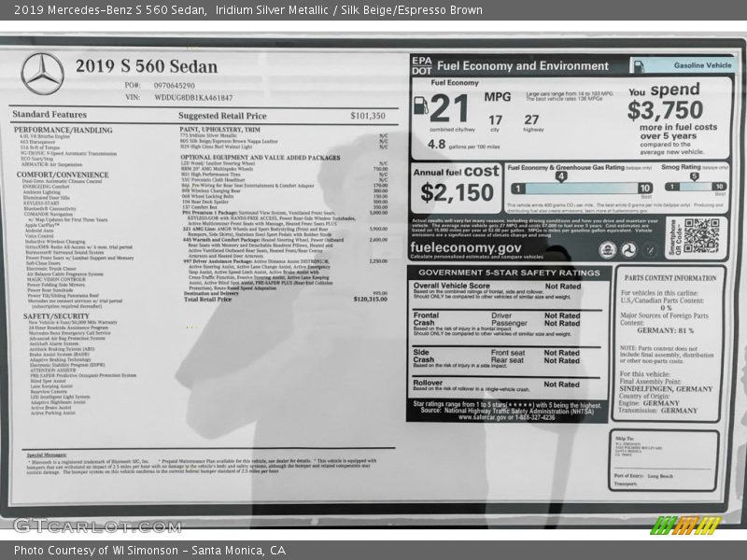The height and width of the screenshot is (560, 747).
Task: Click the $3,750 fuel cost figure
Action: pyautogui.click(x=665, y=110)
